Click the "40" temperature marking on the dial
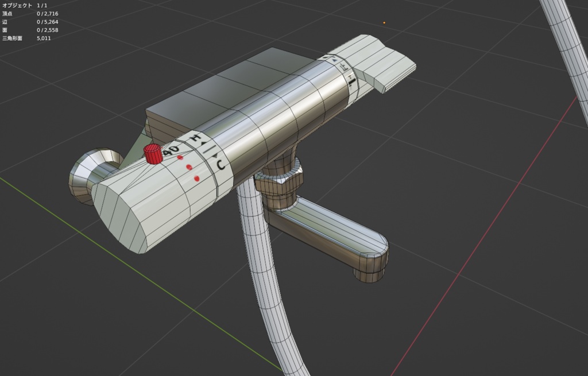Screen dimensions: 588x376 pyautogui.click(x=171, y=151)
